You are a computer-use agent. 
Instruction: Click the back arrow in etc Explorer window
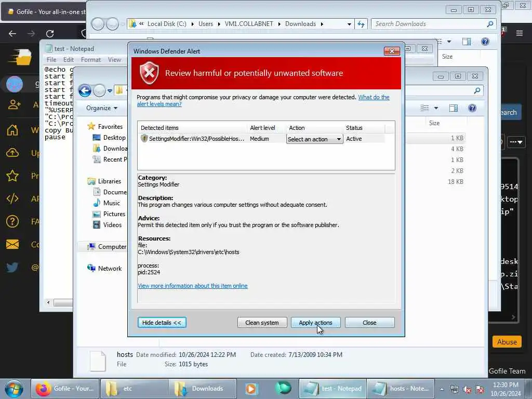click(85, 90)
